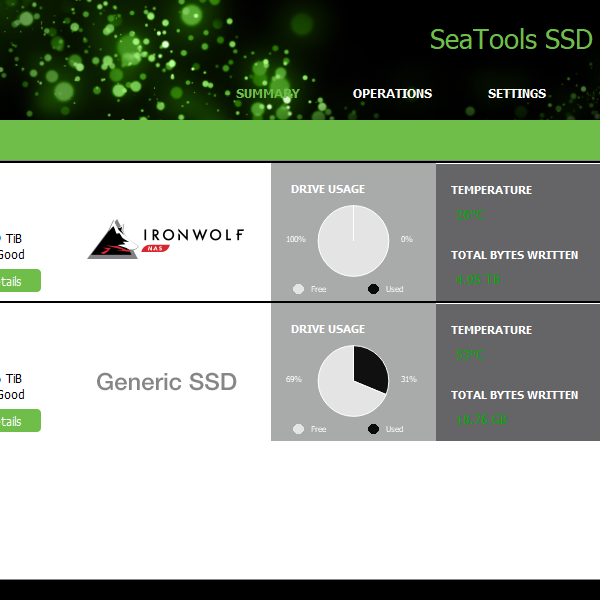This screenshot has width=600, height=600.
Task: Click the Generic SSD usage pie chart
Action: pyautogui.click(x=353, y=381)
